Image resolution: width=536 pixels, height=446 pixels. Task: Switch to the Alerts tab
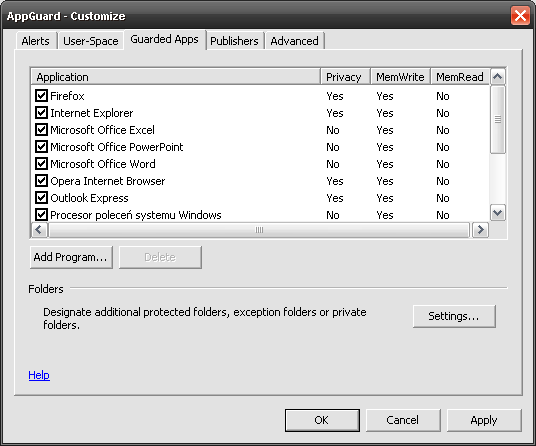point(36,41)
